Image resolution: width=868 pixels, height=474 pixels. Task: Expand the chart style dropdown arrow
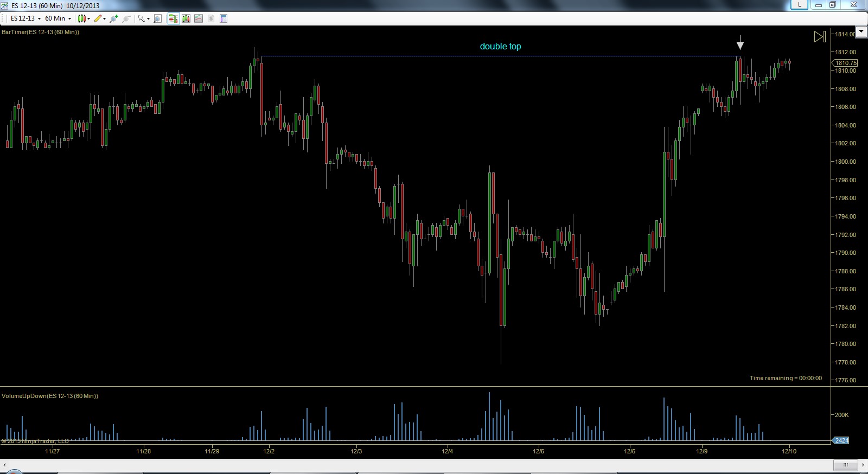pyautogui.click(x=89, y=18)
